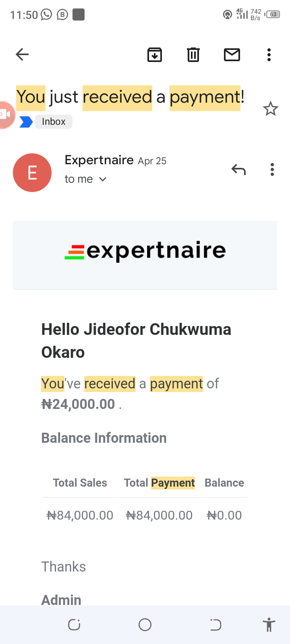This screenshot has height=644, width=290.
Task: Tap the system back navigation button
Action: pos(216,625)
